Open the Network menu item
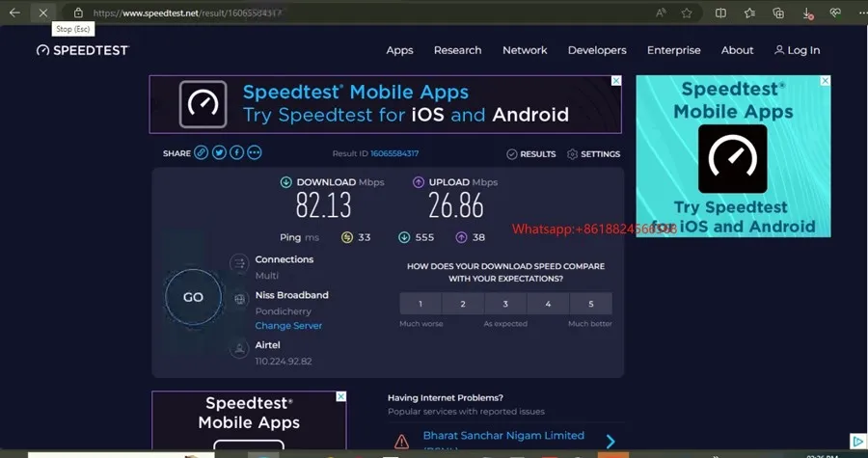Viewport: 868px width, 458px height. [x=525, y=50]
